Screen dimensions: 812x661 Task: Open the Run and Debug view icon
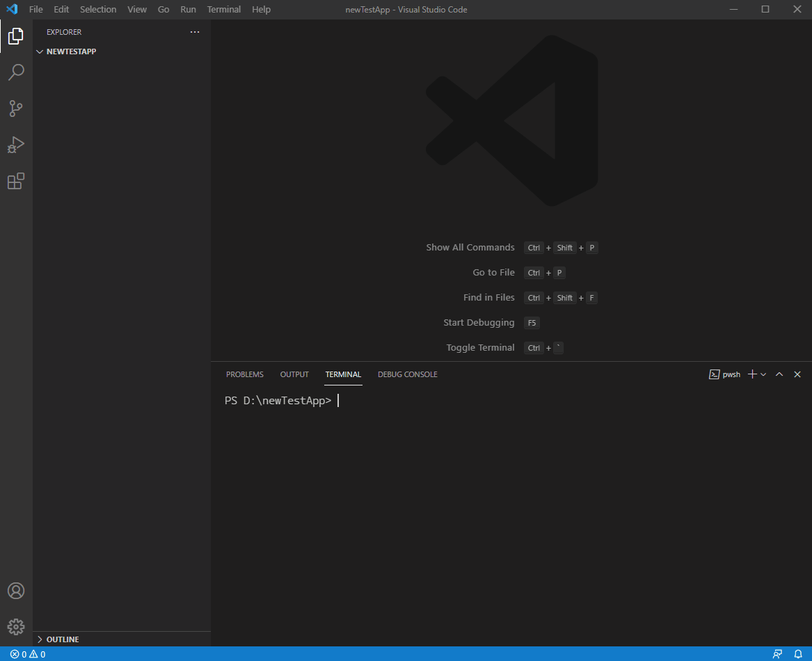point(16,145)
